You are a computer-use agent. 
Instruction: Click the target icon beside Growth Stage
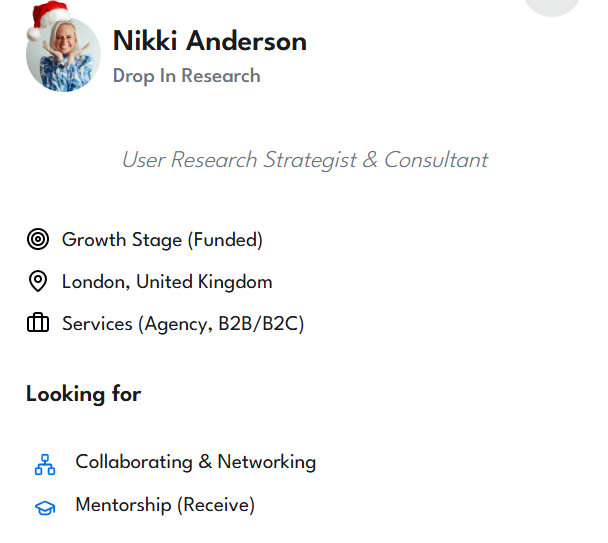(38, 240)
